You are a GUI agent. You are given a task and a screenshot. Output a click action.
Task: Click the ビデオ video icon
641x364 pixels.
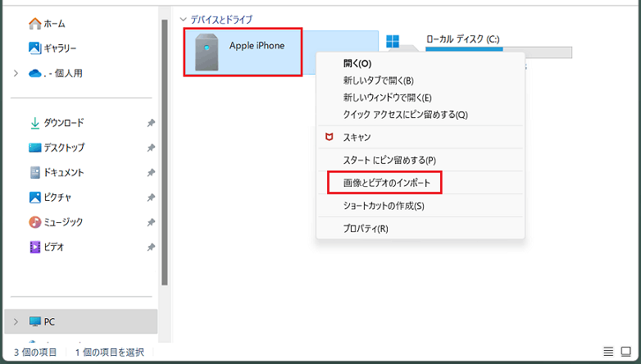pos(34,247)
